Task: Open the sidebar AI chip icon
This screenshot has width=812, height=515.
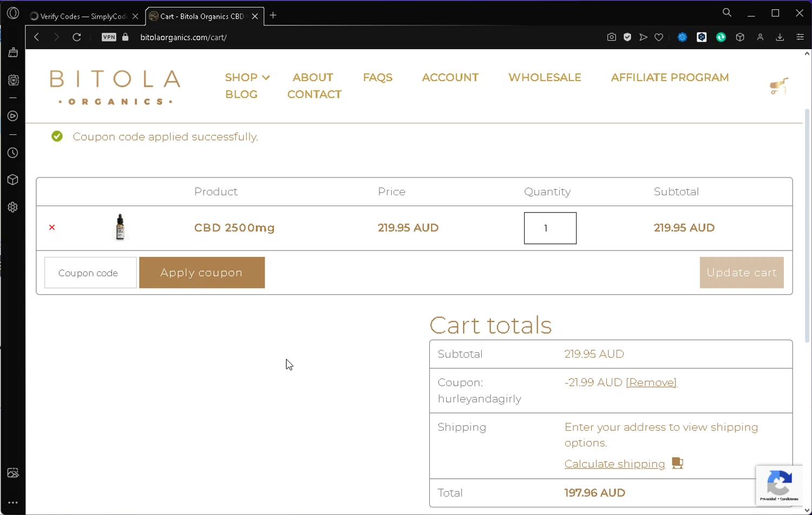Action: coord(13,80)
